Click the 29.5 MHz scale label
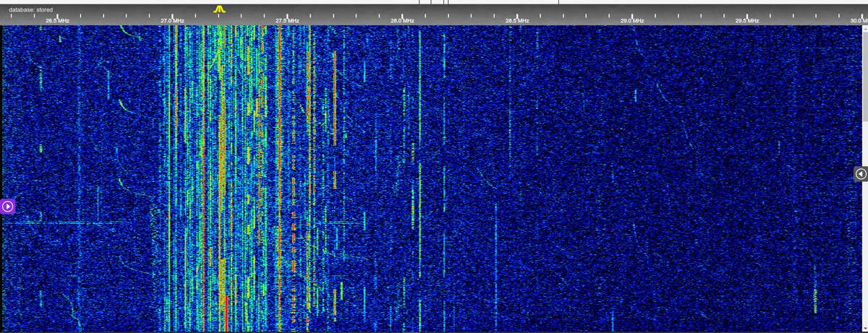 coord(747,21)
